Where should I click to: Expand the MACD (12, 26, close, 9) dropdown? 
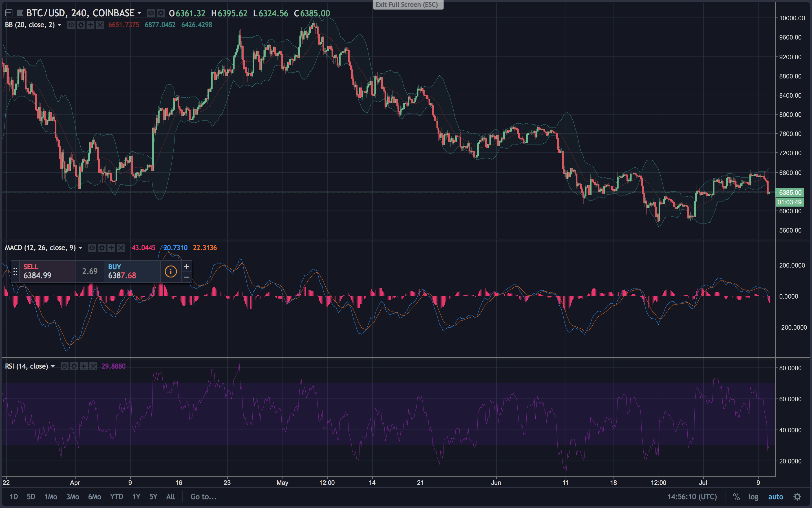[80, 248]
